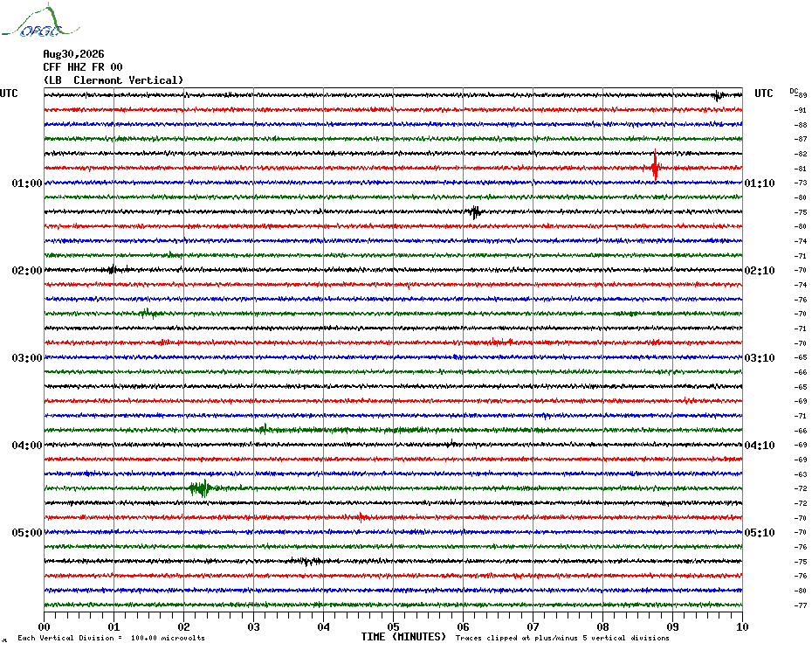
Task: Click the DC value -91
Action: [801, 110]
